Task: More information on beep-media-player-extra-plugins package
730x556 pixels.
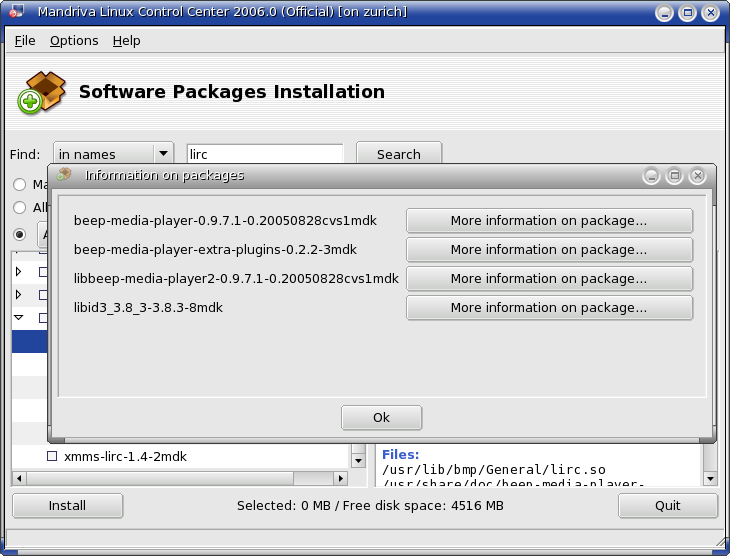Action: (x=549, y=250)
